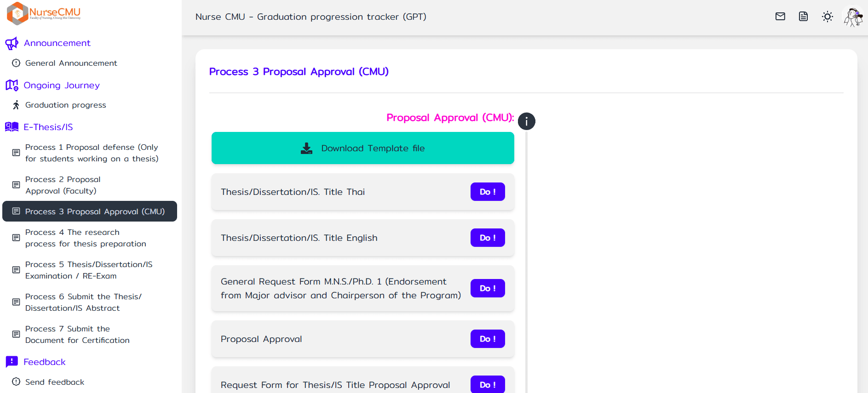The width and height of the screenshot is (868, 393).
Task: Click the E-Thesis/IS book icon
Action: 11,127
